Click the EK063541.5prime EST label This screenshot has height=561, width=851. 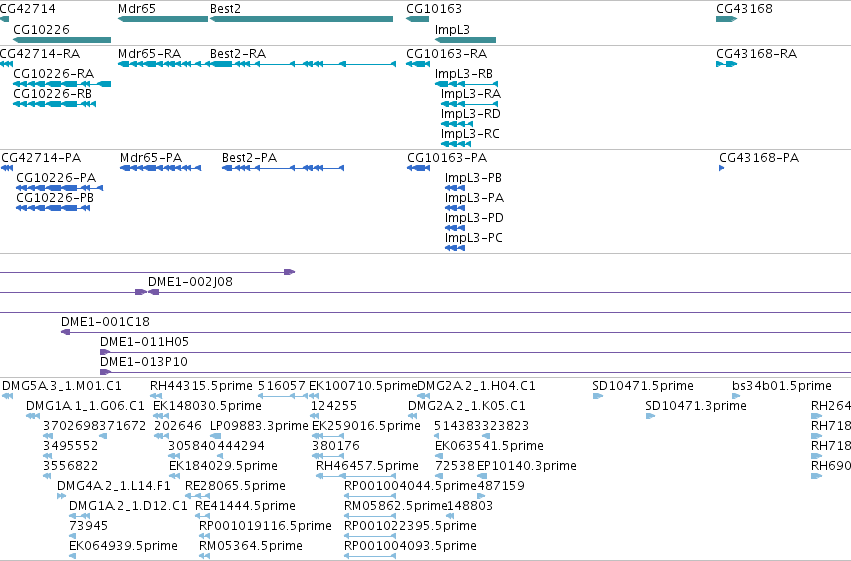(490, 446)
